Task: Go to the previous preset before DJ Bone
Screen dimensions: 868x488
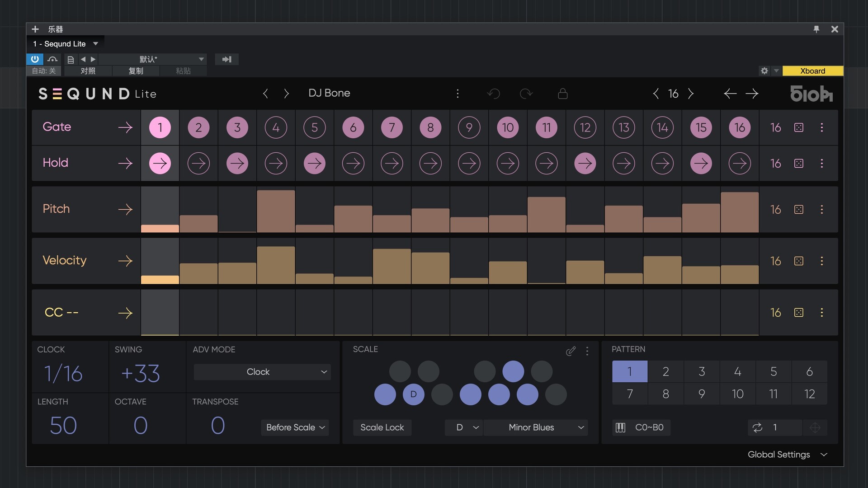Action: (265, 94)
